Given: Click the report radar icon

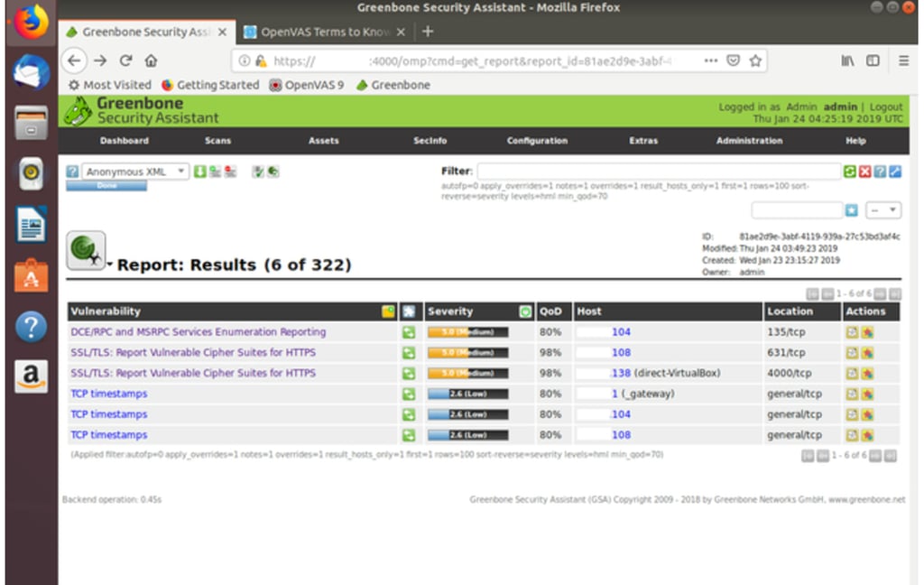Looking at the screenshot, I should coord(86,251).
